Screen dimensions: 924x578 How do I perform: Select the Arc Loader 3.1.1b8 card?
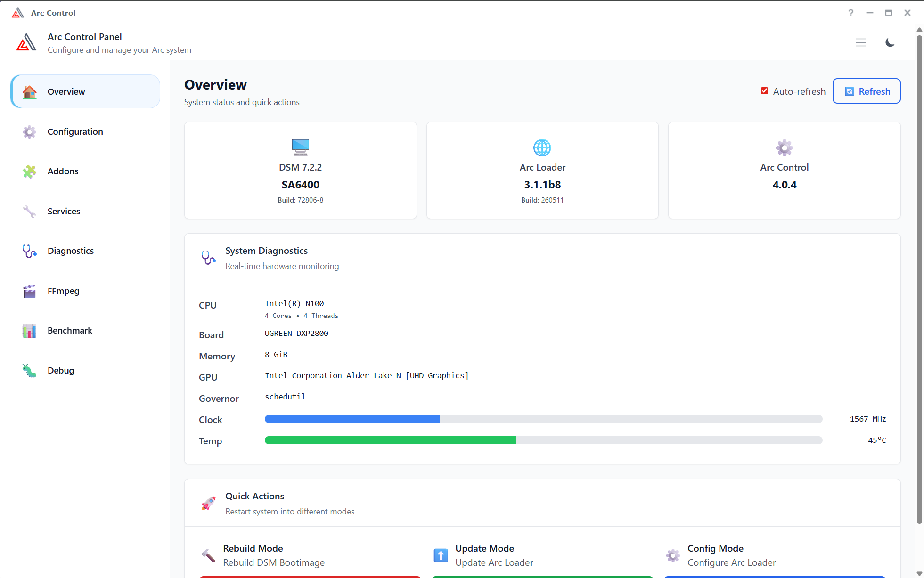pos(542,170)
